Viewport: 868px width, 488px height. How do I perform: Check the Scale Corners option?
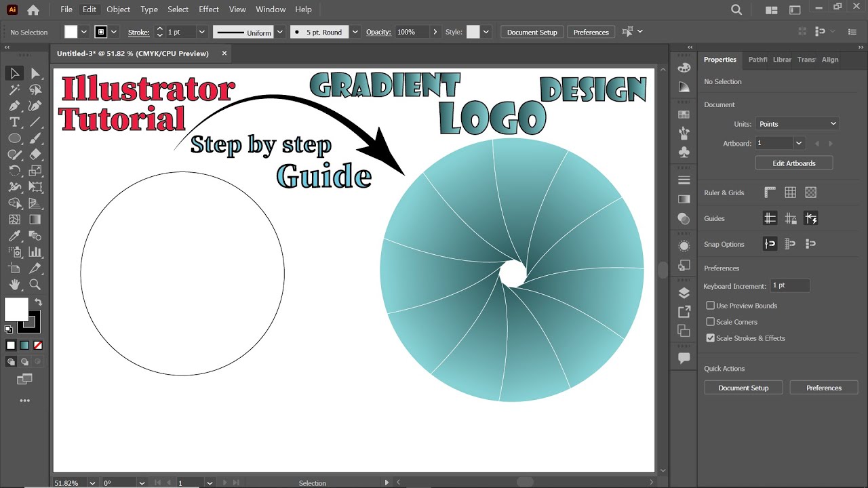(x=711, y=322)
